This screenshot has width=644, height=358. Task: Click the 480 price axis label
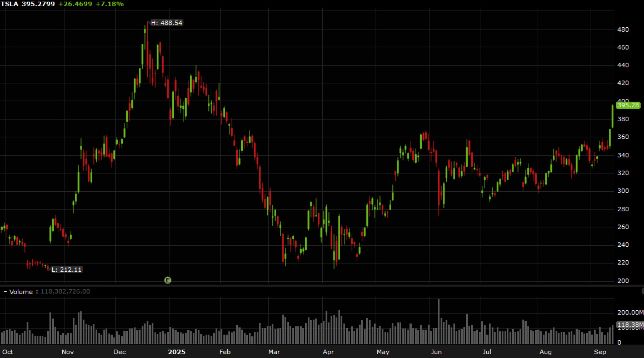coord(623,29)
